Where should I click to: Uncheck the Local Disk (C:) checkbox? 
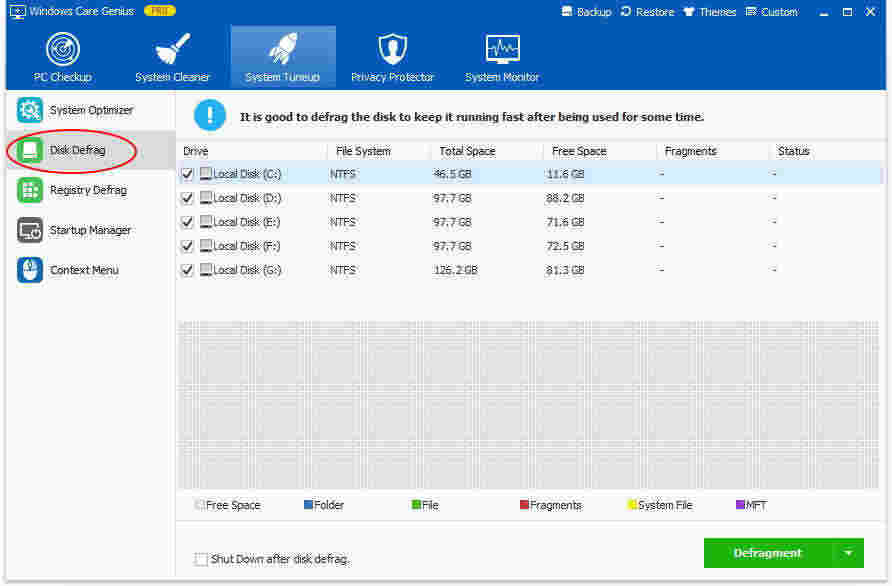187,174
